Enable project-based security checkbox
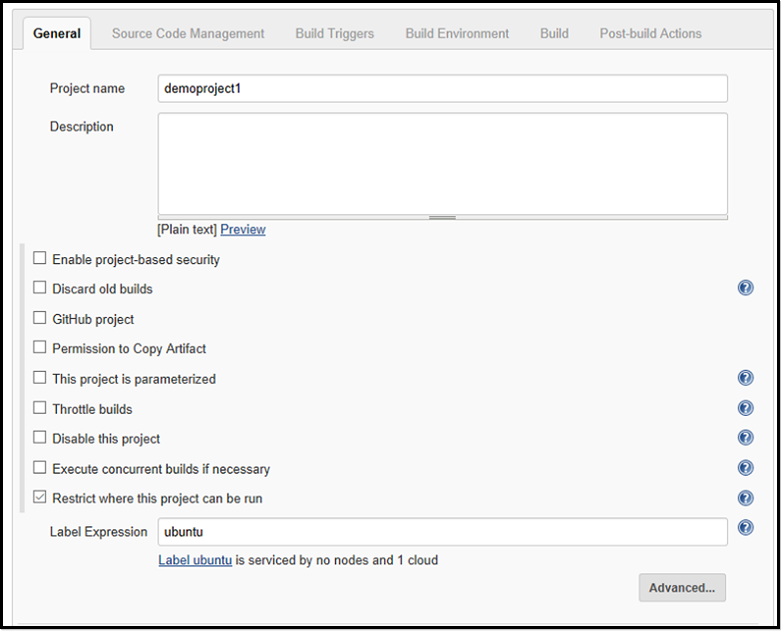 pos(39,258)
